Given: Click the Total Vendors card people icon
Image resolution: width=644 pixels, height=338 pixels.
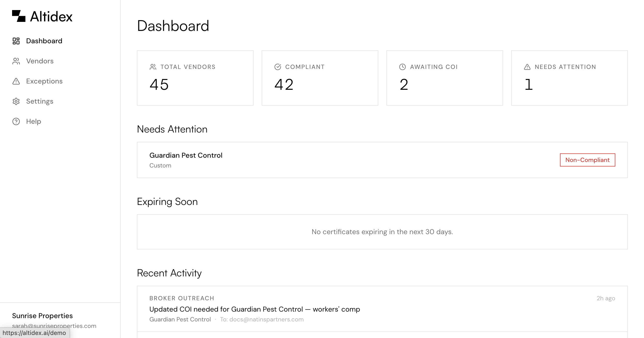Looking at the screenshot, I should 153,67.
